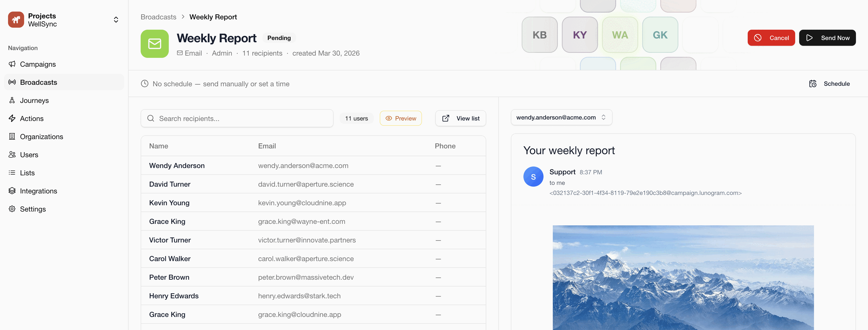Click the Organizations building icon
868x330 pixels.
pyautogui.click(x=12, y=137)
